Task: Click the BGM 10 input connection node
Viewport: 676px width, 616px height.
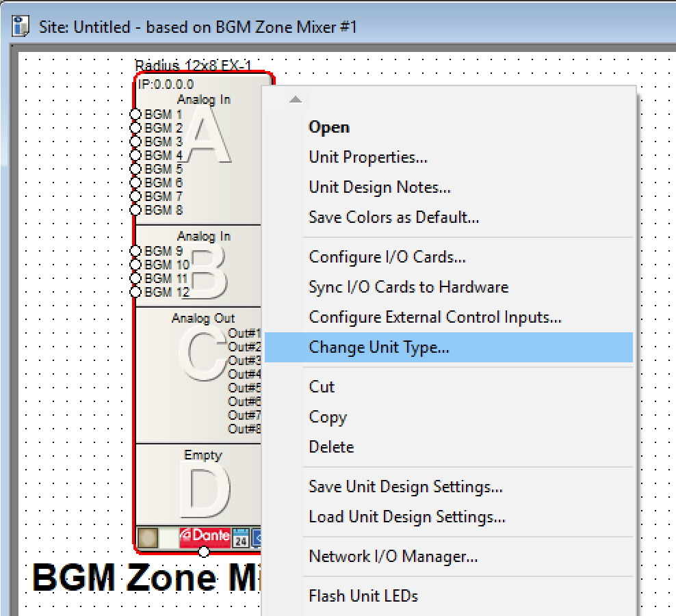Action: pos(135,265)
